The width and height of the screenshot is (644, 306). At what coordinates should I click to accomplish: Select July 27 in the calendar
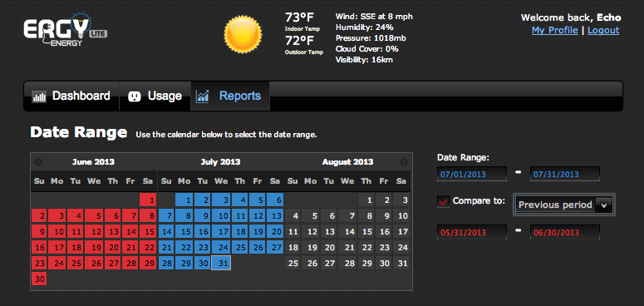click(x=275, y=247)
